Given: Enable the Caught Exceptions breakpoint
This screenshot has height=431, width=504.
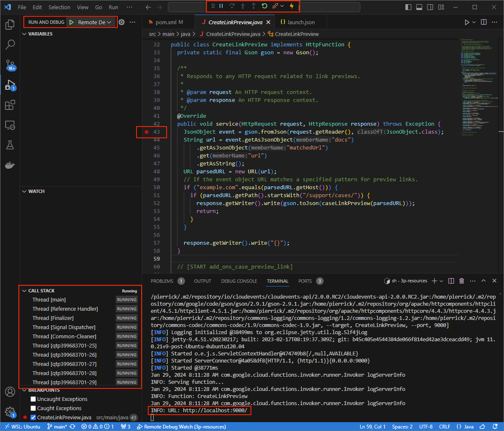Looking at the screenshot, I should click(33, 408).
